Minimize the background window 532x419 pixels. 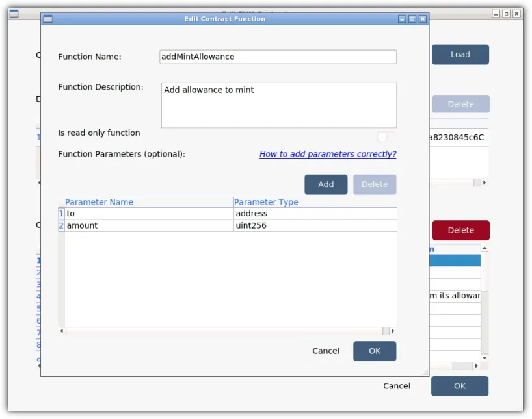click(x=496, y=14)
